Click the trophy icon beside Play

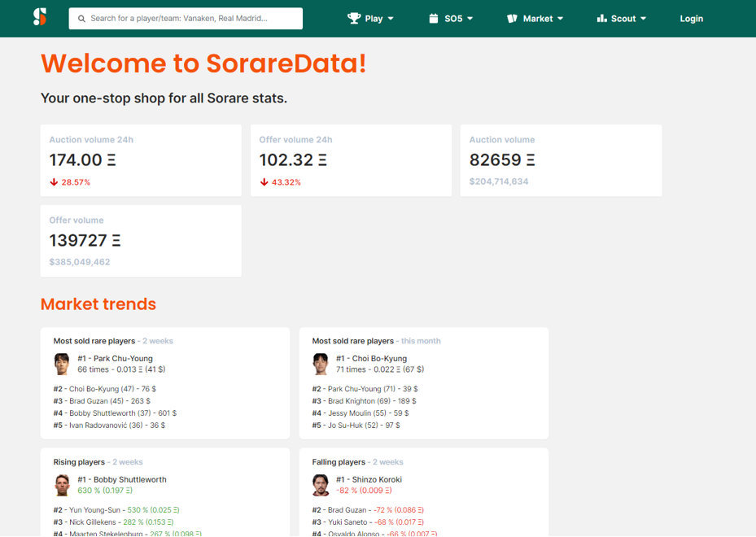(354, 19)
